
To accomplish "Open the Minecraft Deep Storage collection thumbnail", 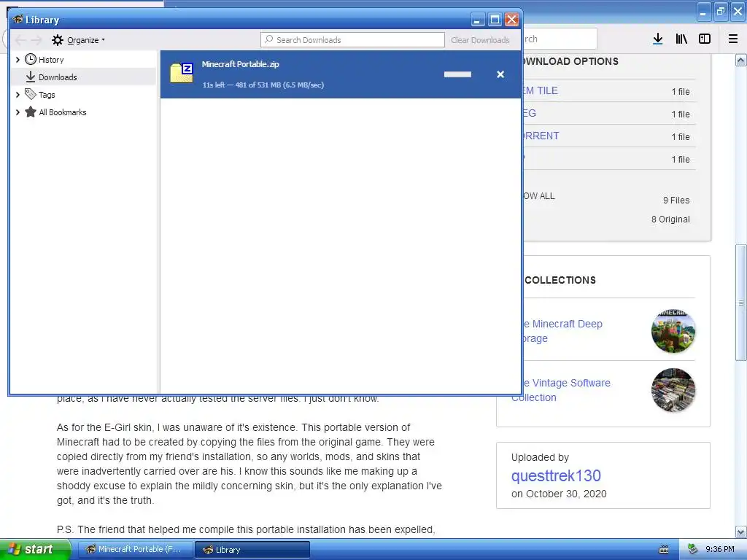I will coord(673,331).
